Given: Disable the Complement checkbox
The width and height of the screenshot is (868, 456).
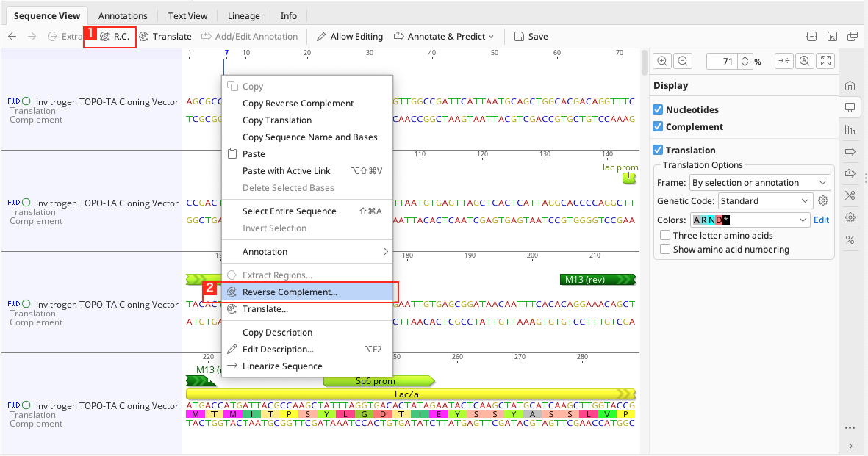Looking at the screenshot, I should [658, 126].
